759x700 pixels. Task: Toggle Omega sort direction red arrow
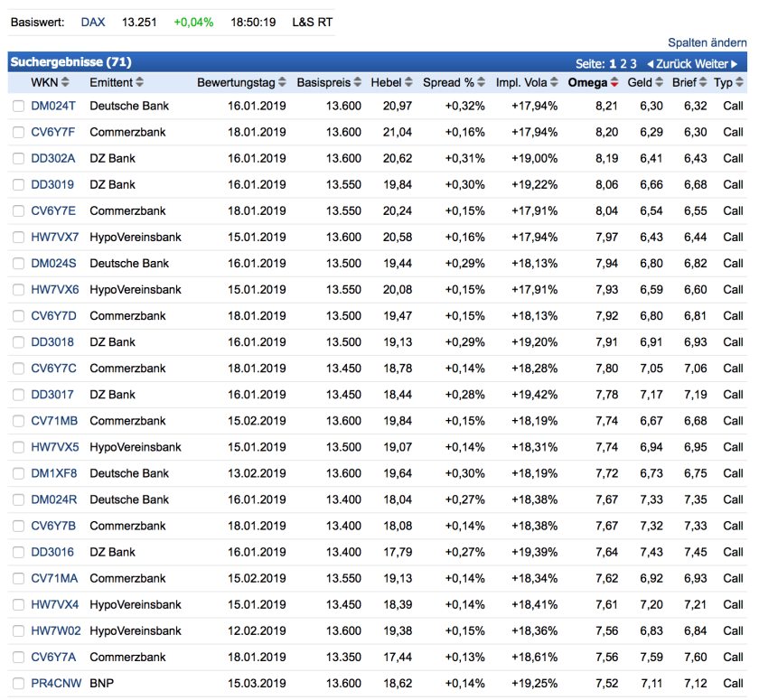(x=614, y=83)
